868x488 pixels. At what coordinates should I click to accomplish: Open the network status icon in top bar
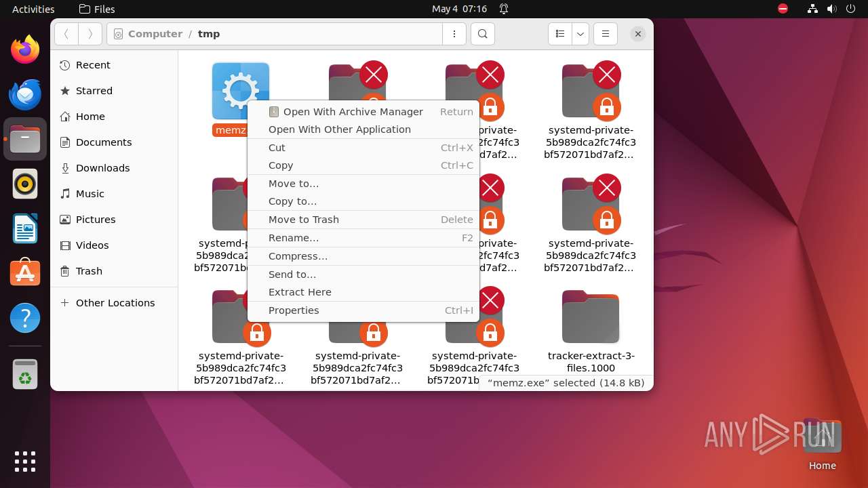(x=813, y=9)
